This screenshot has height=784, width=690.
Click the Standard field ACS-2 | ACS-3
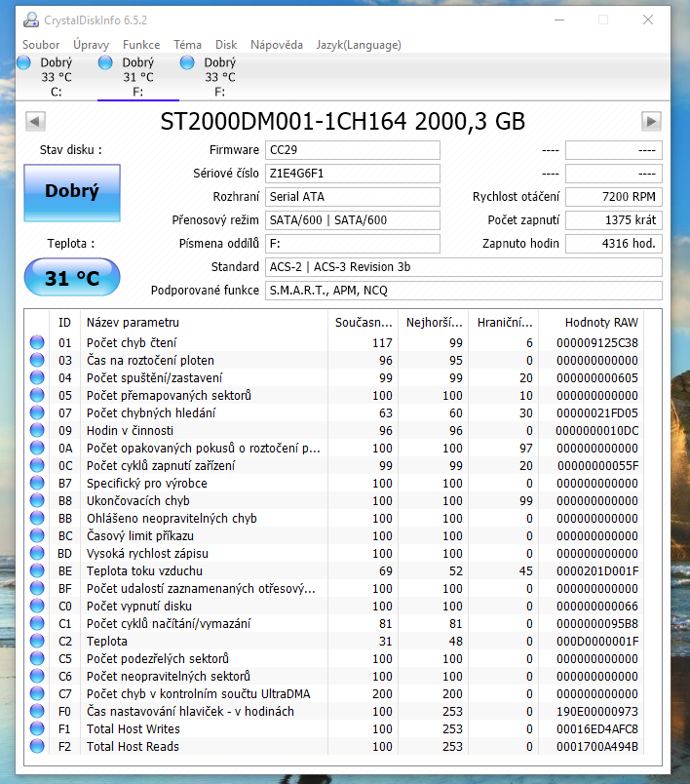(464, 267)
